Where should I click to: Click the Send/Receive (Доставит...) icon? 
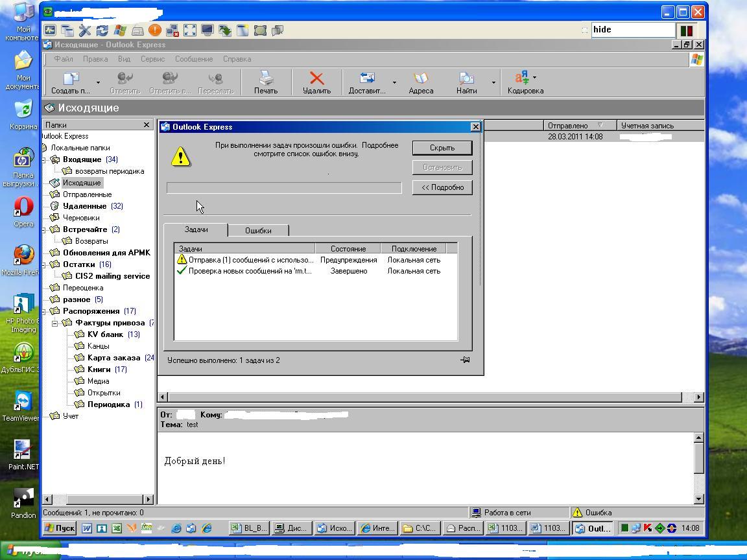coord(367,78)
